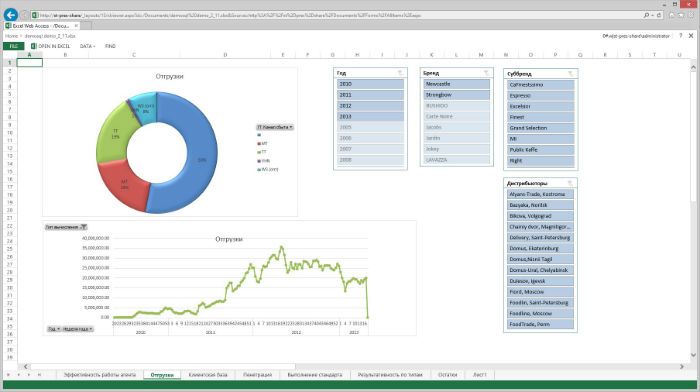Screen dimensions: 700x392
Task: Toggle 2010 in the Год slicer
Action: (x=370, y=84)
